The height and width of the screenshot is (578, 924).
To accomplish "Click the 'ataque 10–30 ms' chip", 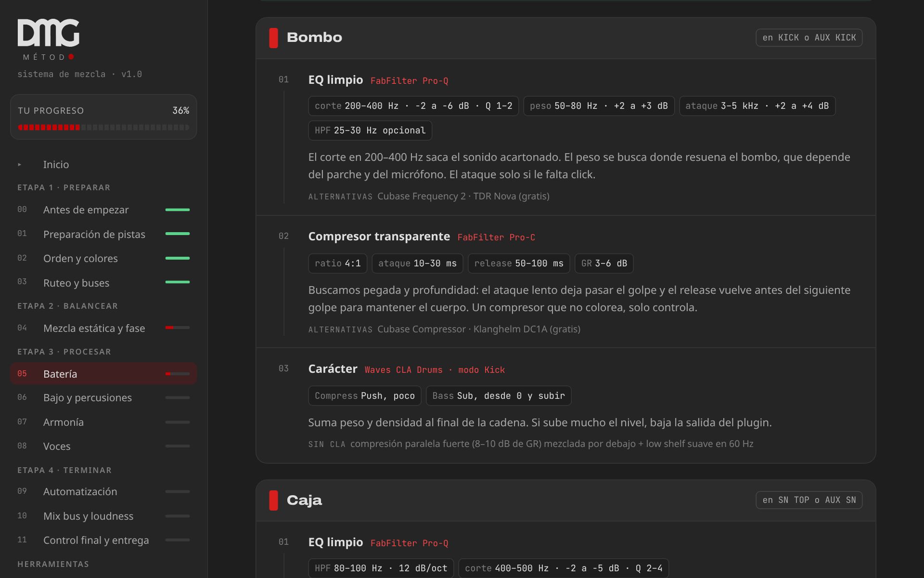I will pyautogui.click(x=417, y=263).
